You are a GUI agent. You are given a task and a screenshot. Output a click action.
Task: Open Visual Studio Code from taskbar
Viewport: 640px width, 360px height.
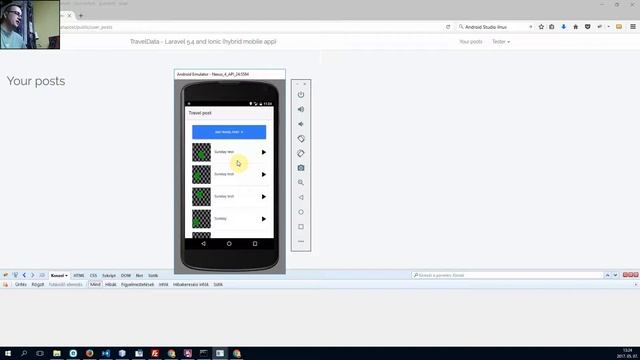pyautogui.click(x=106, y=353)
